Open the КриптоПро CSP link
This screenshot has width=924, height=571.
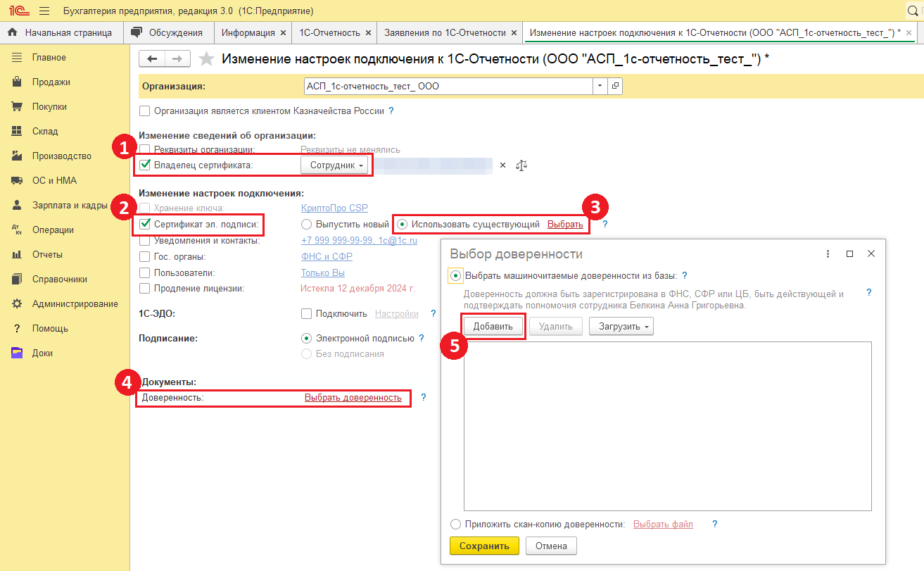334,208
